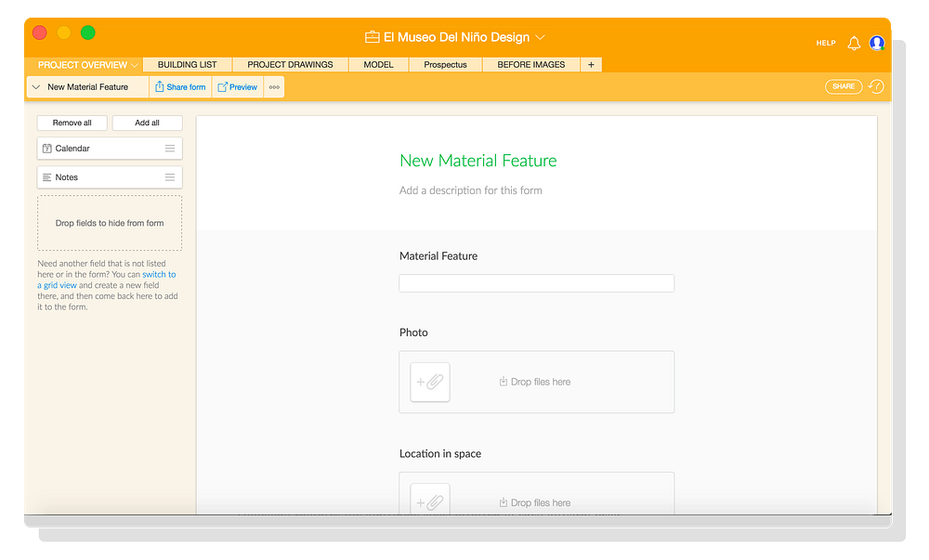Viewport: 929px width, 560px height.
Task: Open the more options ellipsis button
Action: point(274,87)
